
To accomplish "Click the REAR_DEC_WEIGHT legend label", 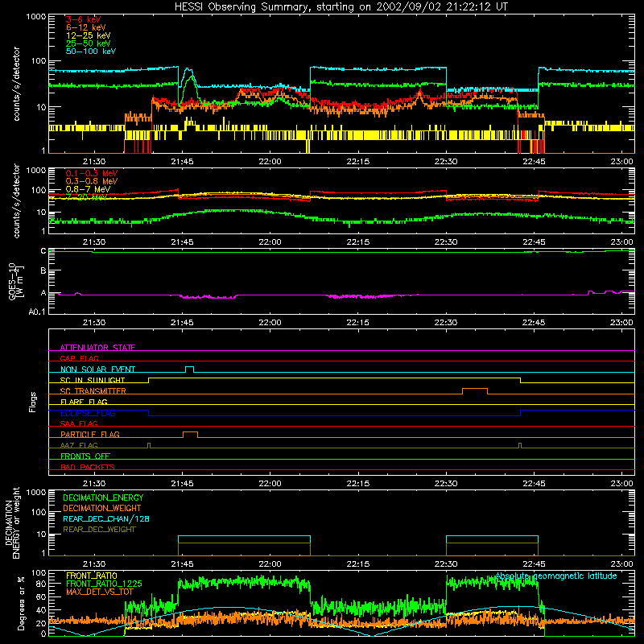I will [x=99, y=530].
